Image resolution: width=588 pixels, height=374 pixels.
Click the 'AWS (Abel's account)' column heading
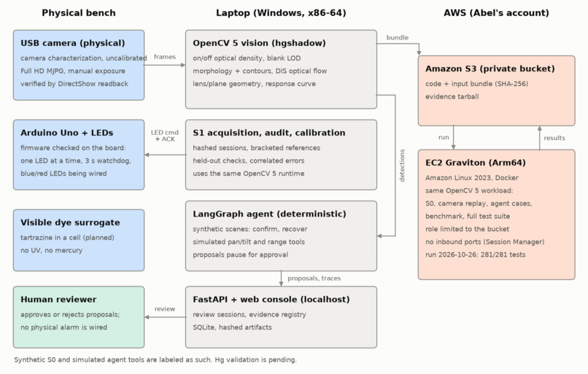(x=496, y=12)
